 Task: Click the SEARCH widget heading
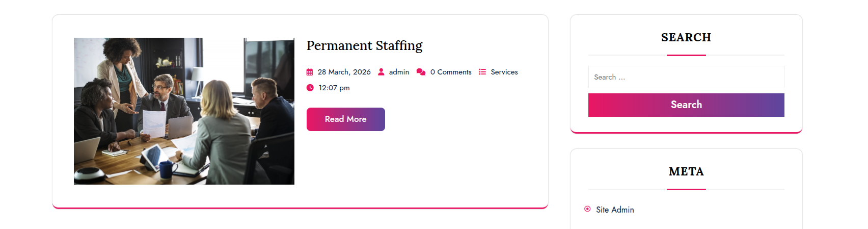pos(686,37)
